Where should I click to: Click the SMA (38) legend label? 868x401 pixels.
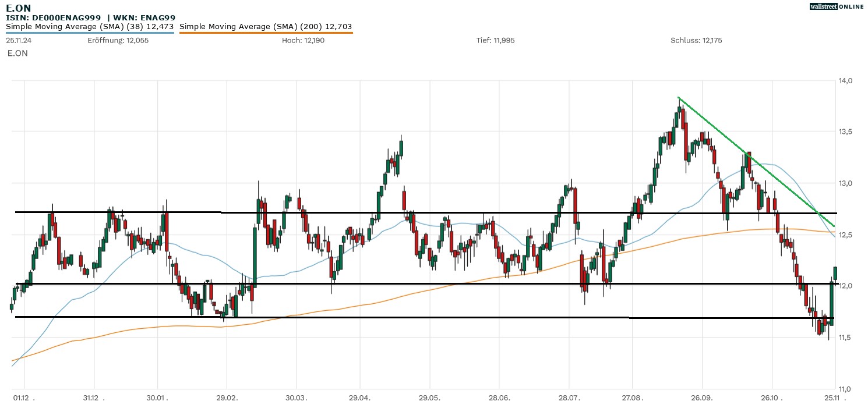[90, 26]
